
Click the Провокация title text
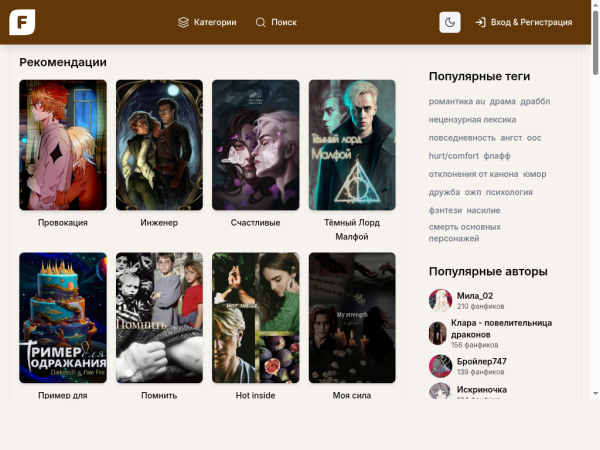pos(63,223)
